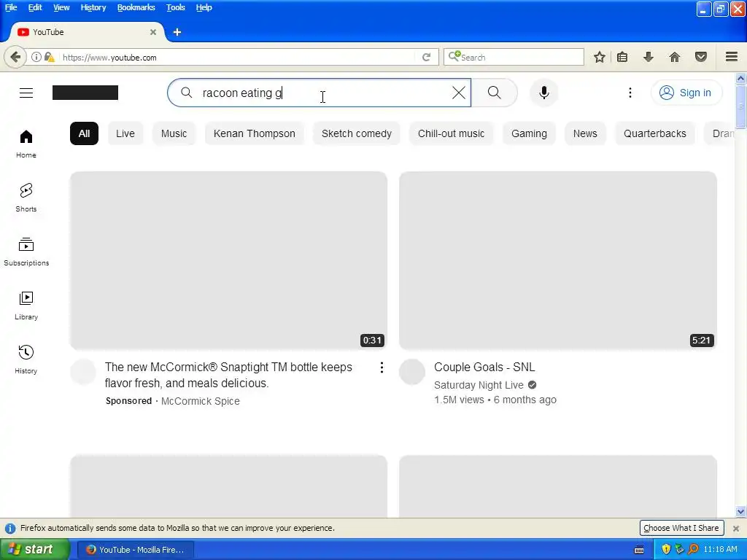Viewport: 747px width, 560px height.
Task: Bookmark this page with the star icon
Action: pos(600,57)
